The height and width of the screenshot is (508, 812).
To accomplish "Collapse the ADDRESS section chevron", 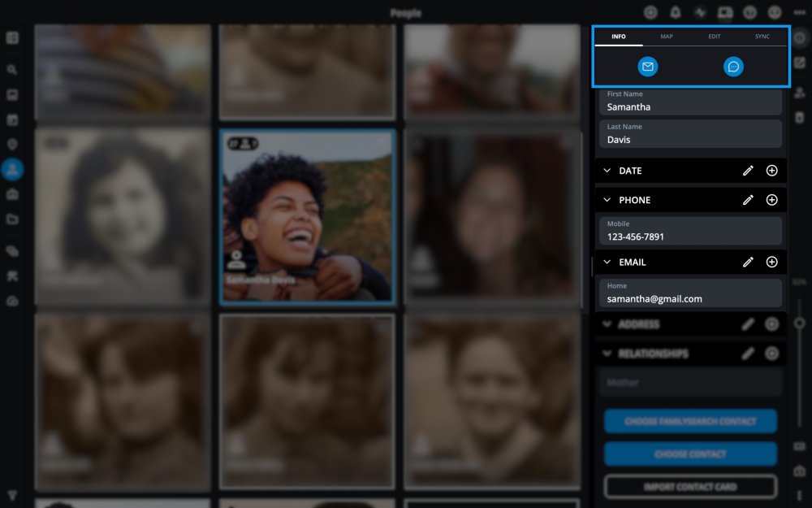I will pyautogui.click(x=607, y=324).
